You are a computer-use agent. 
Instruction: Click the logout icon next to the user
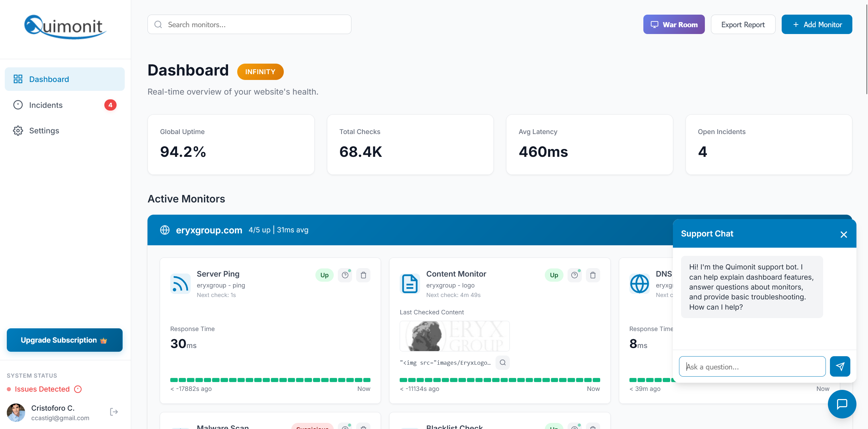click(x=114, y=412)
